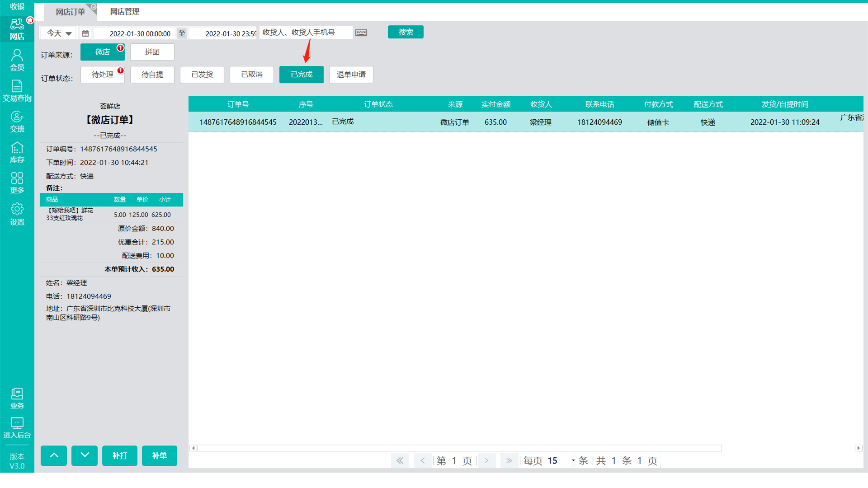Click the 联系电话 column header
Screen dimensions: 868x488
[600, 104]
